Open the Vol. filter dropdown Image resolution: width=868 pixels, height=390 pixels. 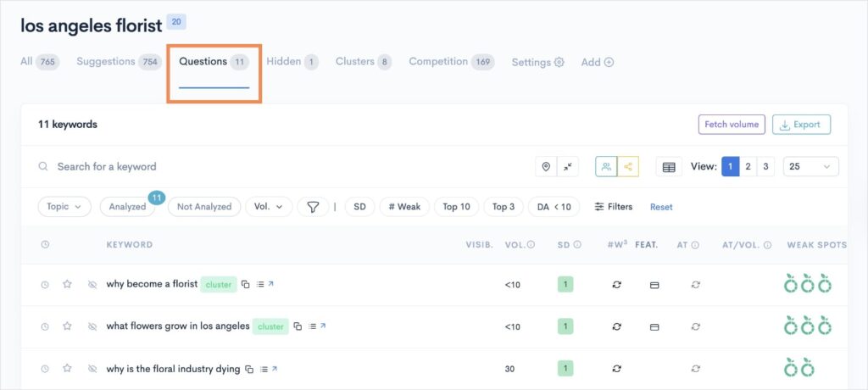(269, 207)
